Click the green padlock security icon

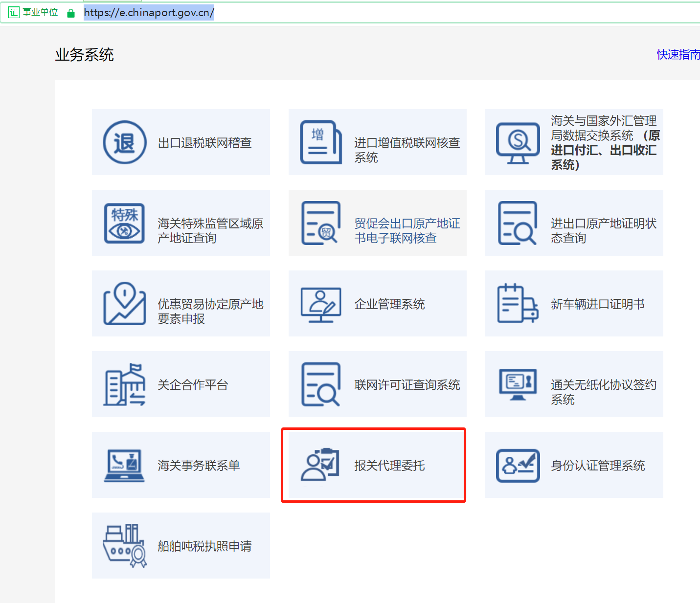pyautogui.click(x=71, y=13)
